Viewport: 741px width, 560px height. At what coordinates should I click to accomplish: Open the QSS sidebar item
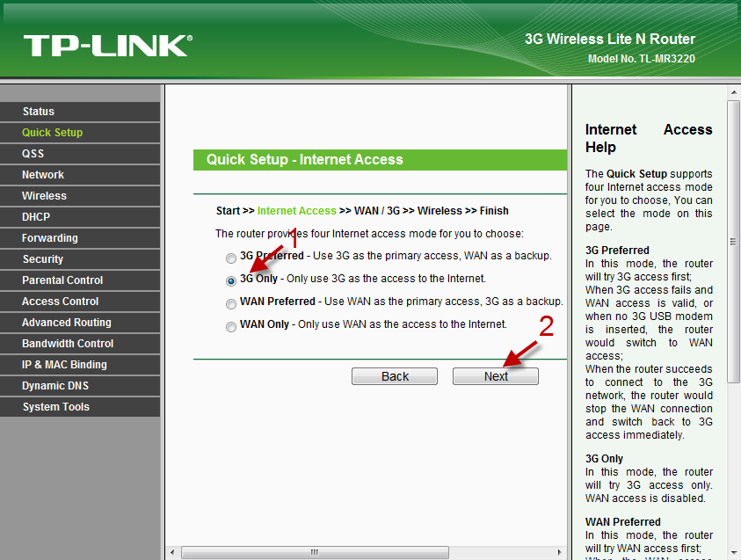pos(80,154)
